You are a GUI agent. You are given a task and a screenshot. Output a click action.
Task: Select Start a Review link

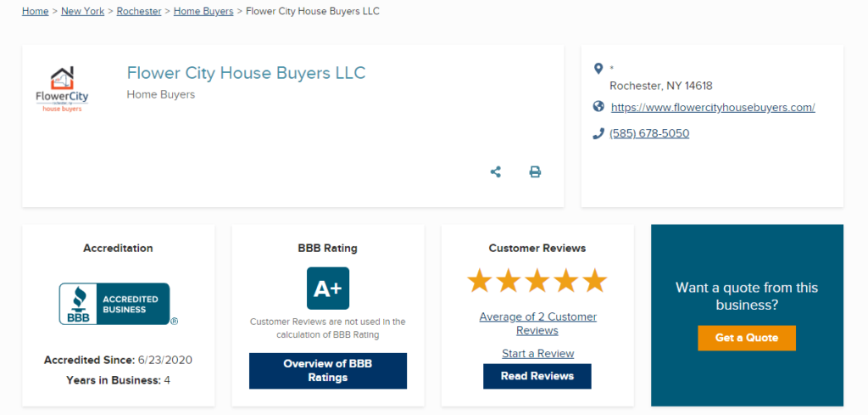(537, 353)
